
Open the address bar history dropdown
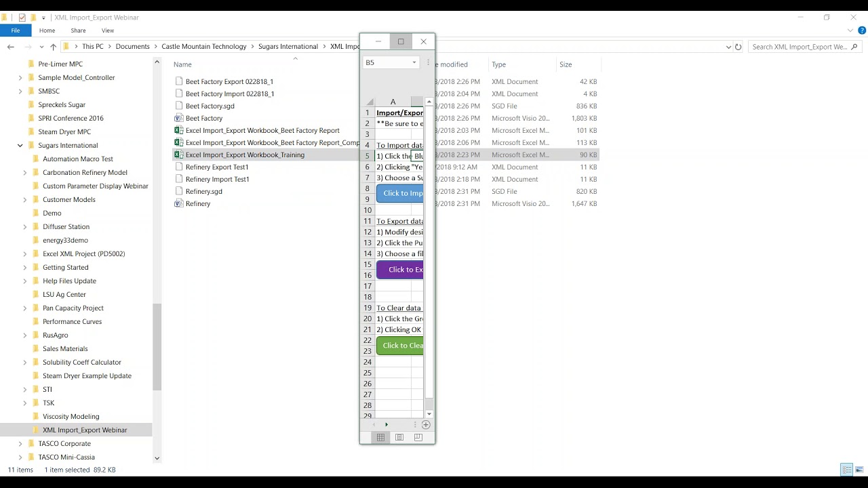[x=728, y=47]
